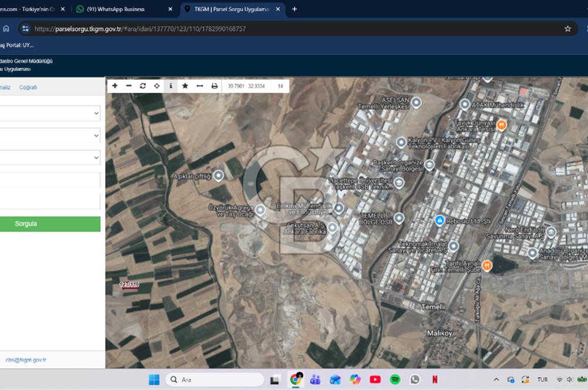
Task: Open Spotify from the taskbar
Action: (x=395, y=379)
